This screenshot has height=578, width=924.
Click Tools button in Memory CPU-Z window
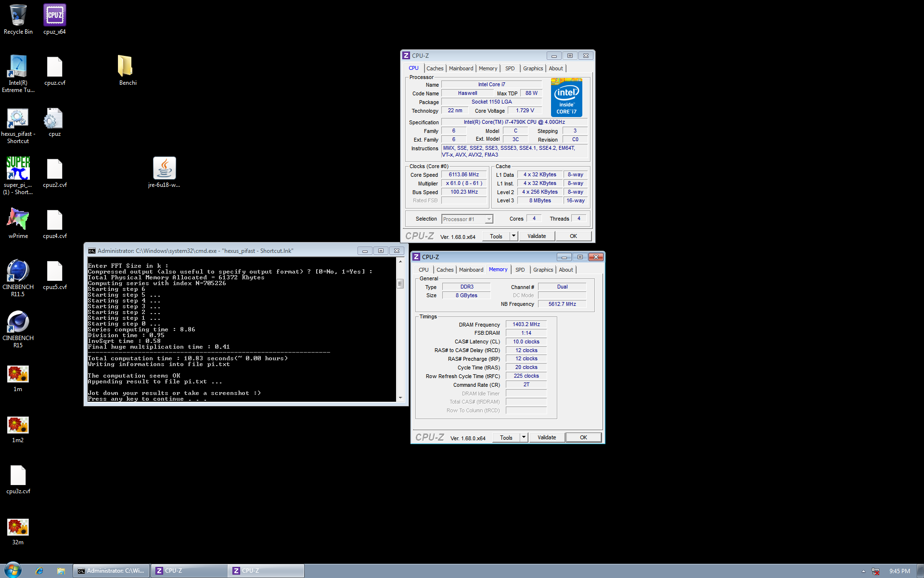click(x=506, y=437)
